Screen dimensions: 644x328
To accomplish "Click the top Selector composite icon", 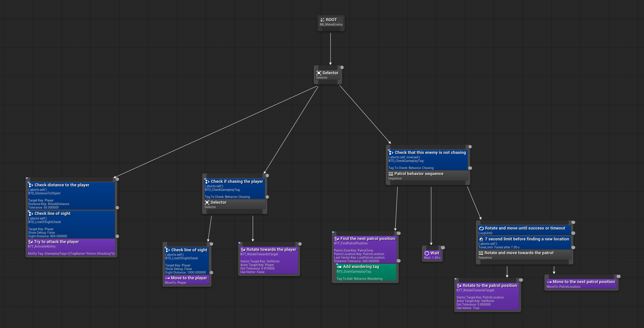I will 319,73.
